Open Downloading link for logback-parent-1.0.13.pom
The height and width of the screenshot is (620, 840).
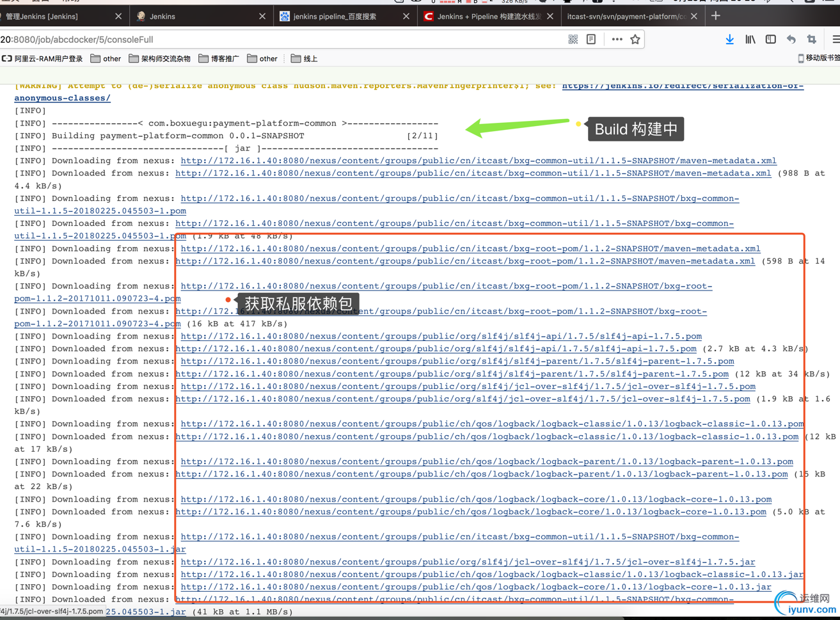487,461
